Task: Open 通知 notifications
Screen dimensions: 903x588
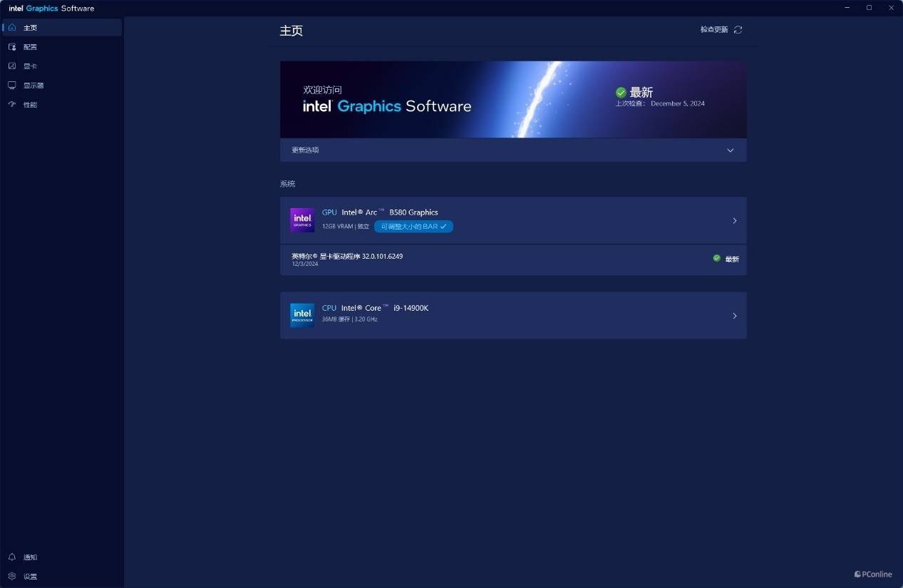Action: coord(62,557)
